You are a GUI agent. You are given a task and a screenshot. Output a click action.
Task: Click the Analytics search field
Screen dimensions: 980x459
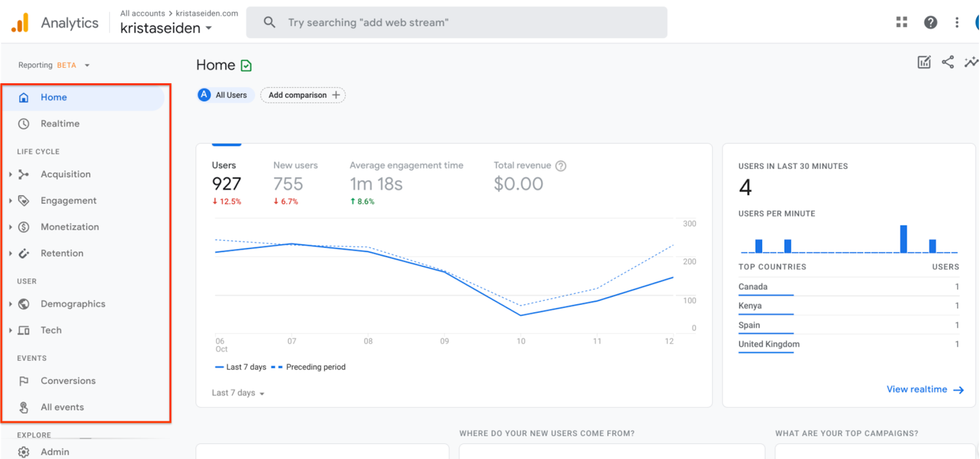pos(456,23)
